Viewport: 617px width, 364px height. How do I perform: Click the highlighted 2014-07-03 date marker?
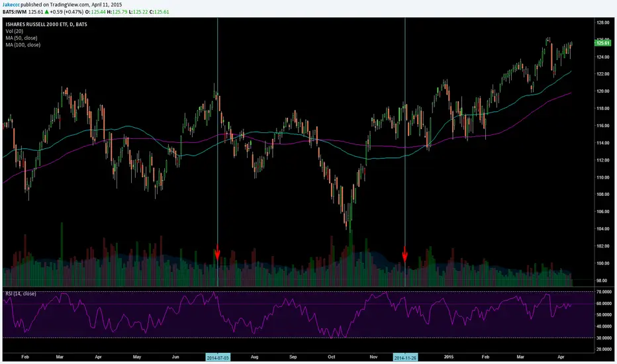click(x=218, y=357)
